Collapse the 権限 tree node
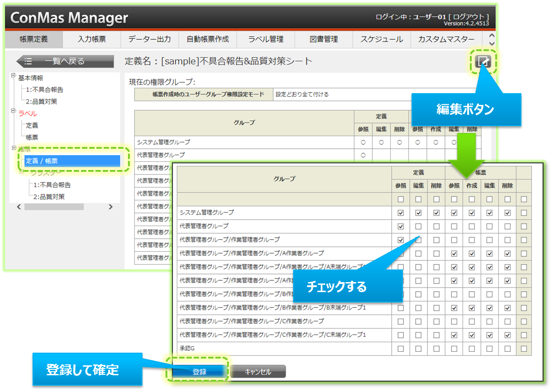Screen dimensions: 554x392 (x=14, y=147)
